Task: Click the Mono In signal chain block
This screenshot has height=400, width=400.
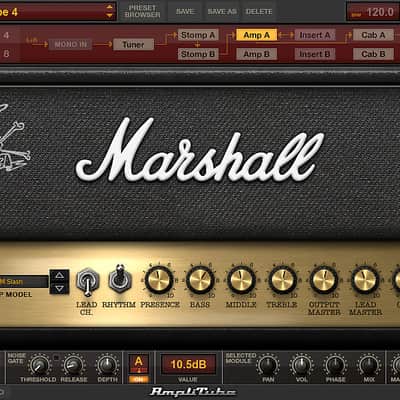Action: coord(70,44)
